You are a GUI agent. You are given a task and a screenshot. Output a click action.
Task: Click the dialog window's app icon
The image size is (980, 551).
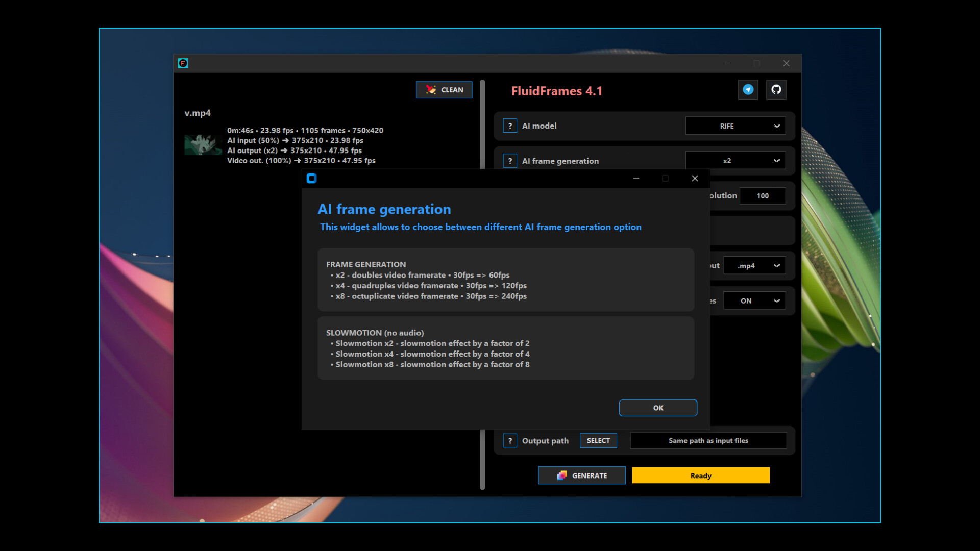click(x=312, y=179)
